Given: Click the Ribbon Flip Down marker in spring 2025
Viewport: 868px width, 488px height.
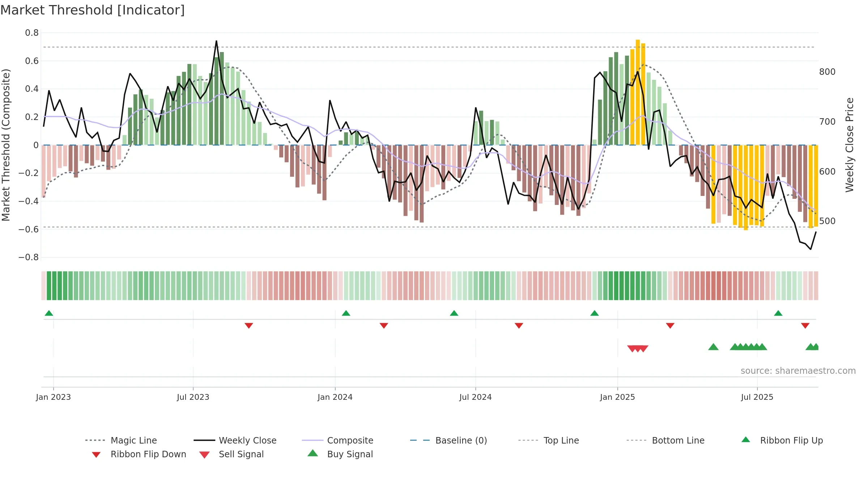Looking at the screenshot, I should pos(670,326).
